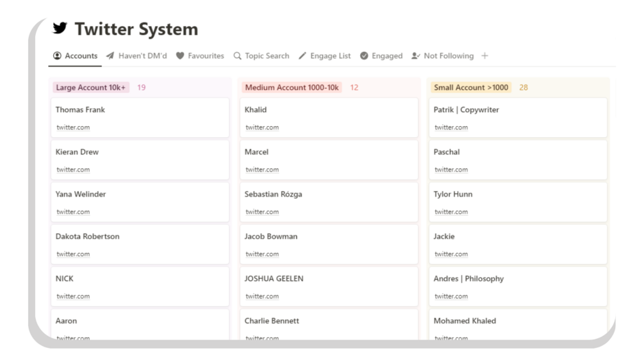Open the Haven't DM'd view tab
The height and width of the screenshot is (362, 644).
(136, 55)
